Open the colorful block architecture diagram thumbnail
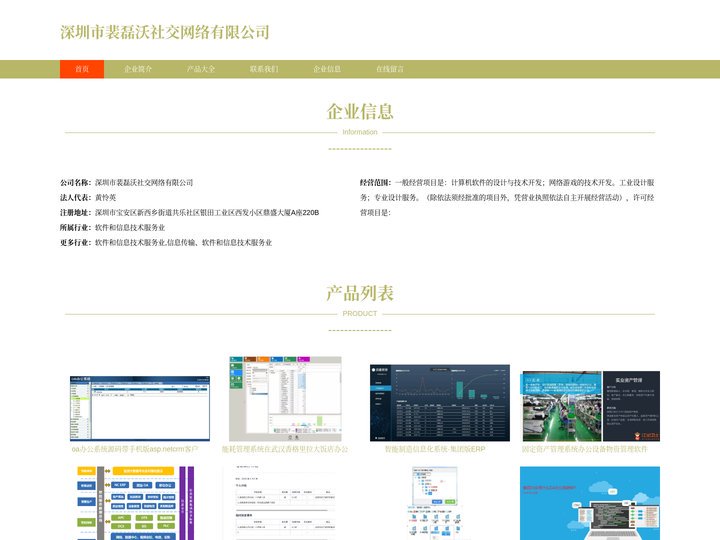This screenshot has height=540, width=720. [135, 503]
